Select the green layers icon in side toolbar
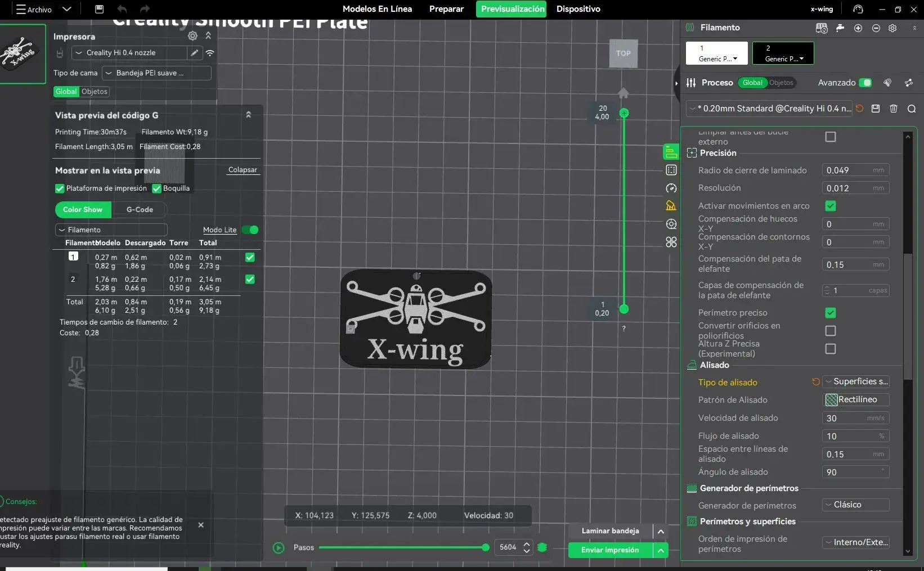This screenshot has height=571, width=924. (x=671, y=152)
